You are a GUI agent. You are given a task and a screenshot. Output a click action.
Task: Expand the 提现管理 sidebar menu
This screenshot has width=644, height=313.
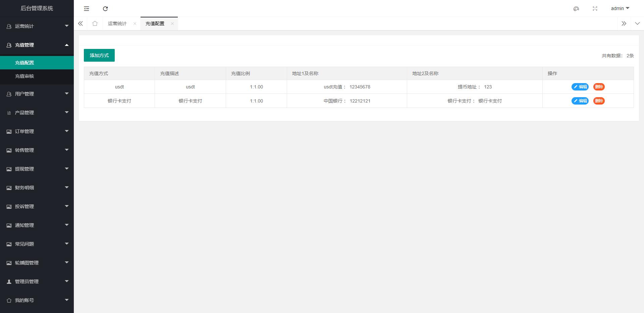(x=37, y=169)
